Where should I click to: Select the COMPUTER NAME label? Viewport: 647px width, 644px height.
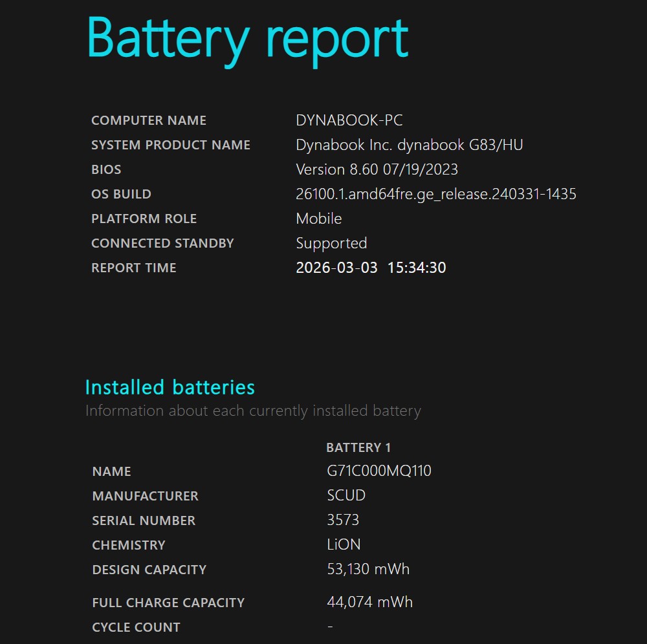coord(149,121)
